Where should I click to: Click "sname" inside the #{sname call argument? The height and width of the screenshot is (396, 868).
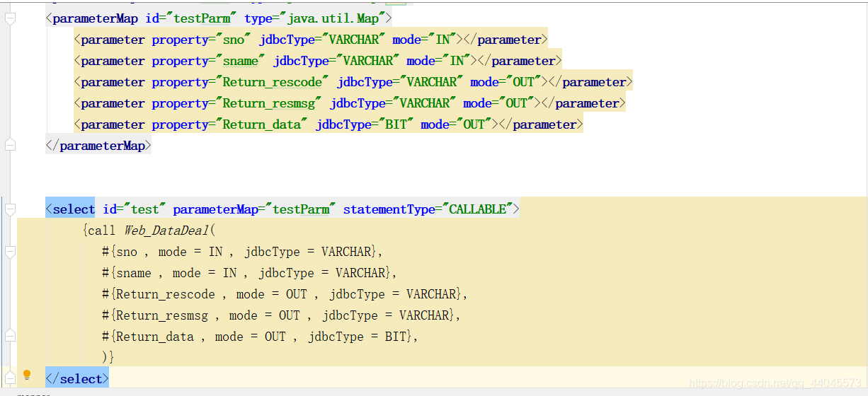[134, 273]
